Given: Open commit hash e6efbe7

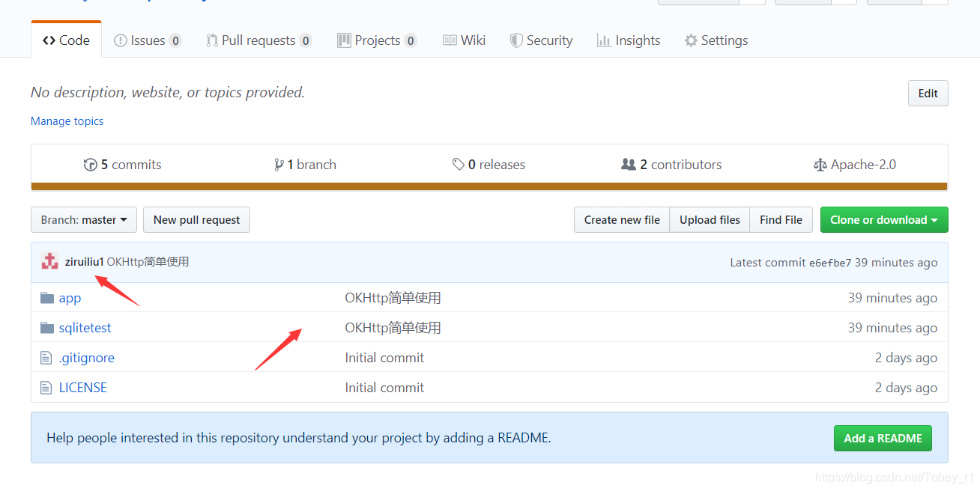Looking at the screenshot, I should (x=830, y=263).
